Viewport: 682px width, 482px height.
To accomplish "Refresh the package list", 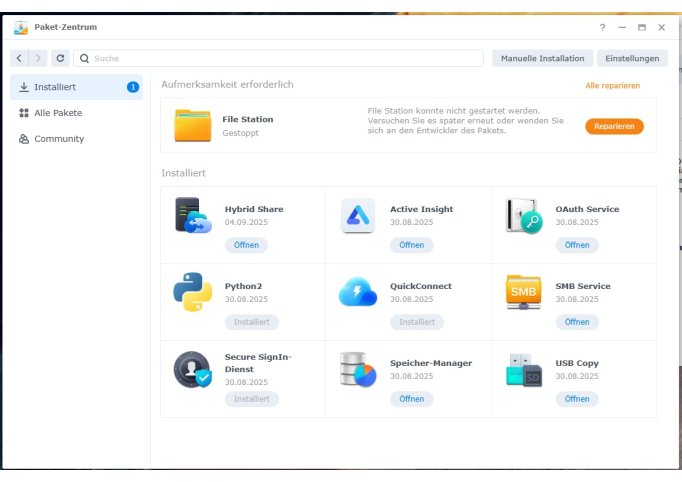I will point(60,59).
